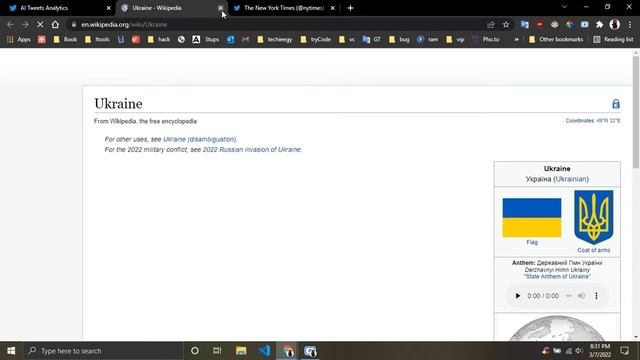Open the bug bookmarks folder

tap(400, 40)
